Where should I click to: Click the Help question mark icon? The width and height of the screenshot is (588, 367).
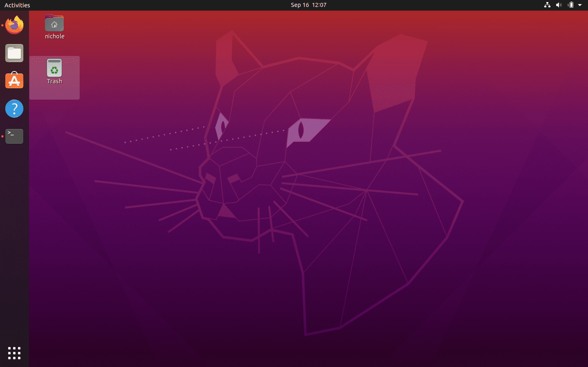click(14, 109)
